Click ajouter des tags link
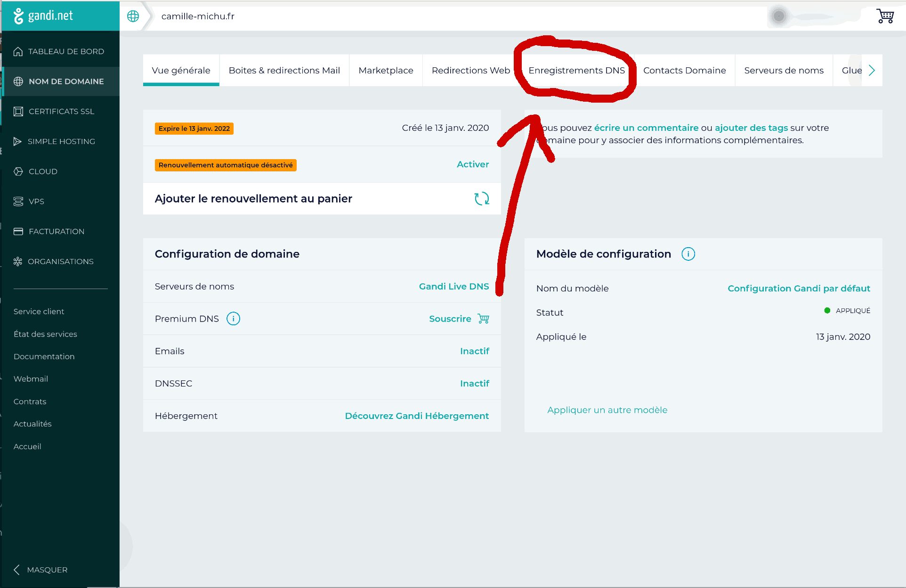The image size is (906, 588). point(751,128)
